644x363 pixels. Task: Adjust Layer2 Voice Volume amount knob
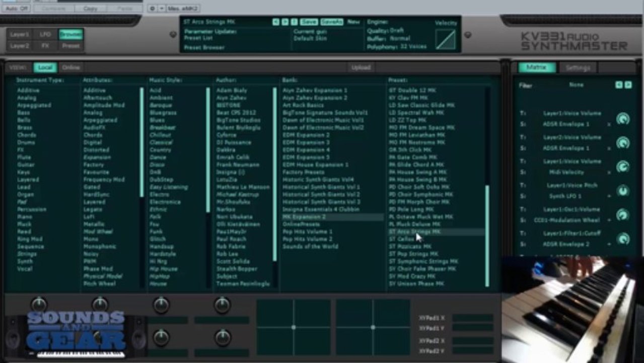click(x=623, y=143)
